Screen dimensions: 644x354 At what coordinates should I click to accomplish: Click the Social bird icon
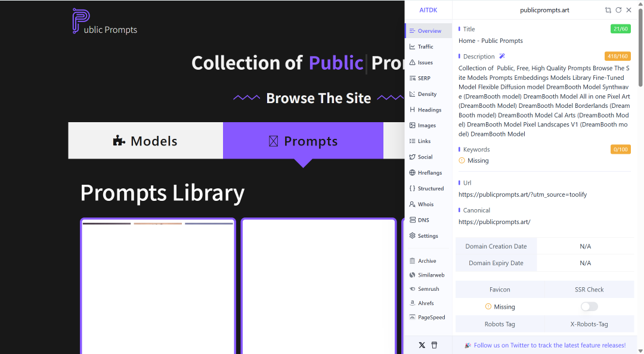click(x=413, y=157)
